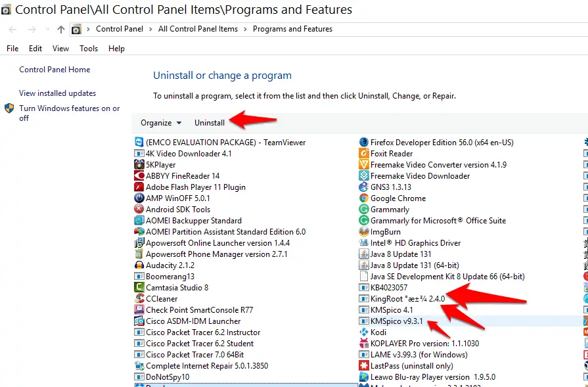588x387 pixels.
Task: Click the AOMEI Partition Assistant icon
Action: tap(139, 232)
